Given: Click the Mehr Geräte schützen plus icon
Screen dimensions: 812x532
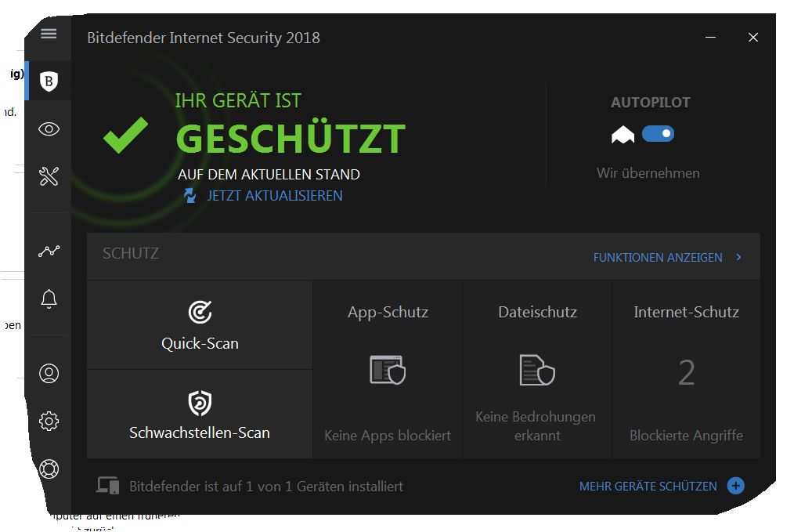Looking at the screenshot, I should pyautogui.click(x=735, y=486).
